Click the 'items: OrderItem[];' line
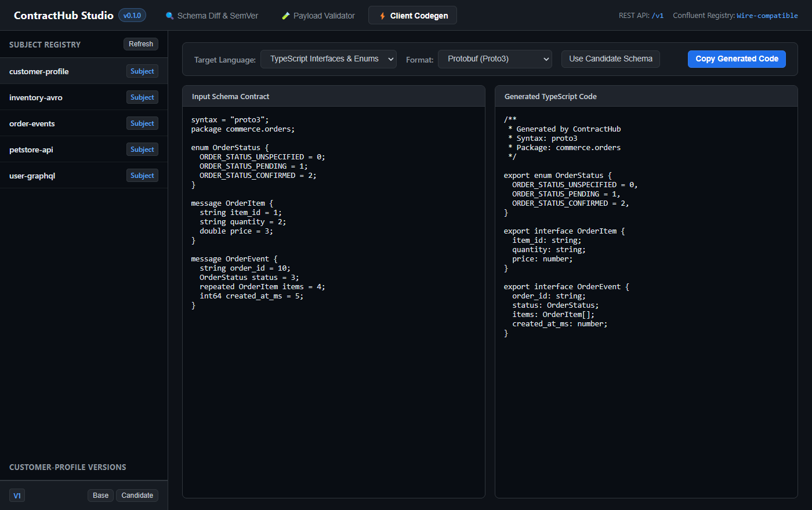The height and width of the screenshot is (510, 812). coord(553,315)
